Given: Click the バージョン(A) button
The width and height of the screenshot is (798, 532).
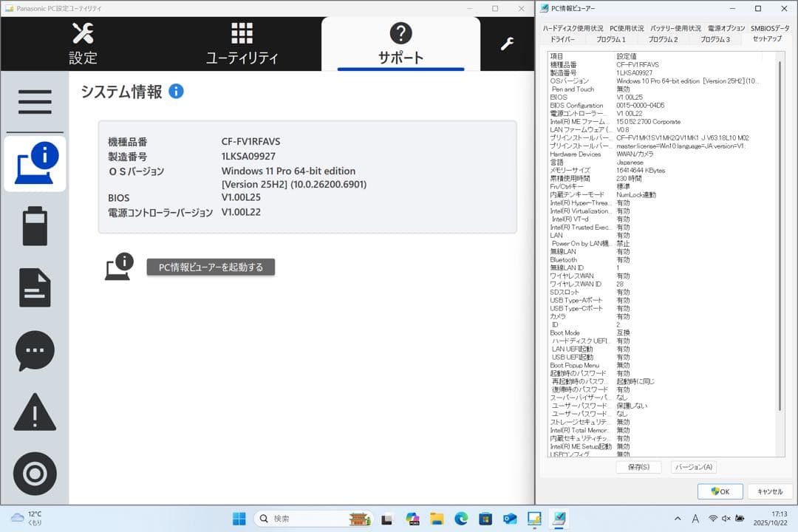Looking at the screenshot, I should [x=693, y=466].
